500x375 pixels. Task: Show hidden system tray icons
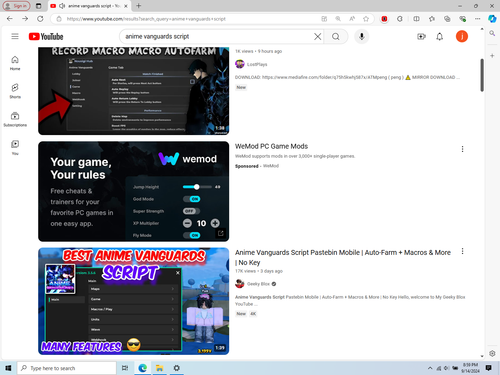[430, 368]
